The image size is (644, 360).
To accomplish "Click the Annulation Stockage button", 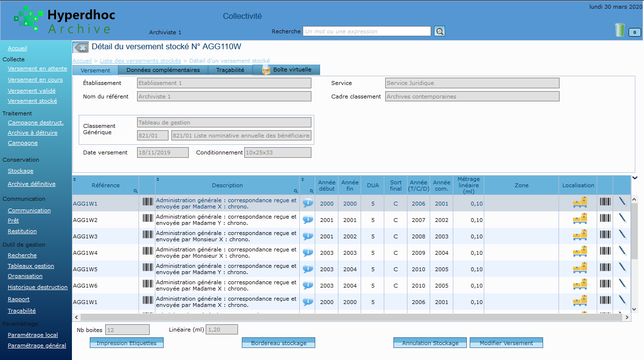I will pos(430,343).
